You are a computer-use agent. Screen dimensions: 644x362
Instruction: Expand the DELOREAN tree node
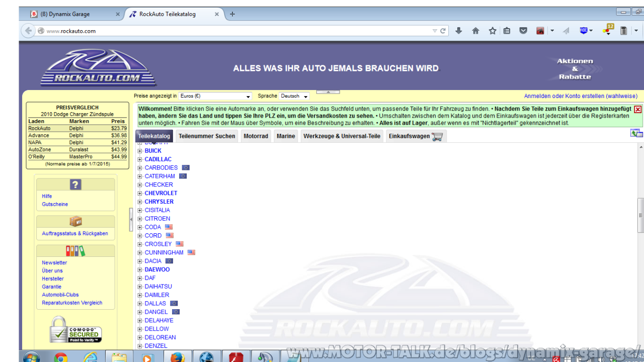pyautogui.click(x=140, y=337)
